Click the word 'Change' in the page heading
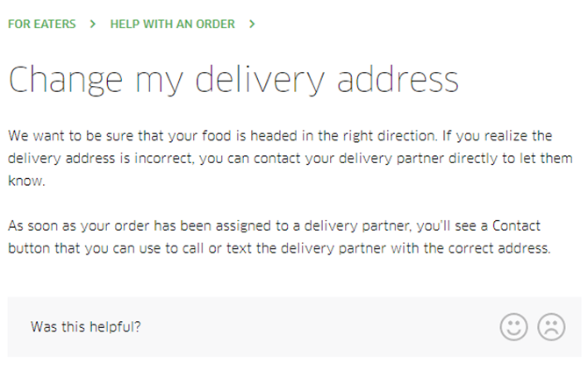 coord(66,80)
